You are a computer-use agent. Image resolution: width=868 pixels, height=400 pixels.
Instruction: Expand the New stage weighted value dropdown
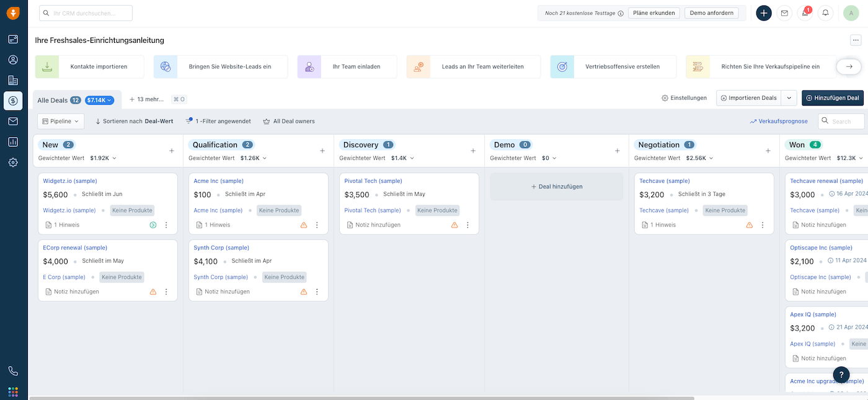pyautogui.click(x=115, y=158)
